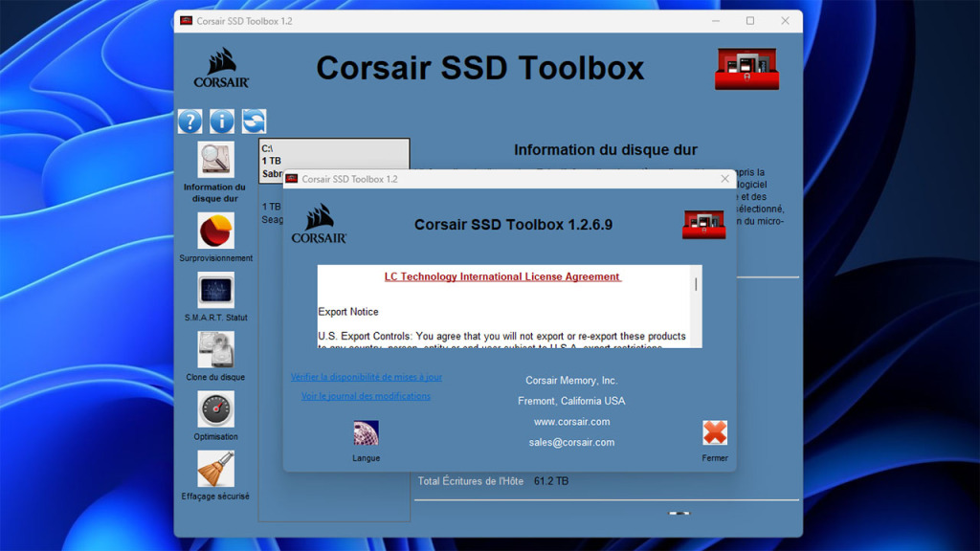Open S.M.A.R.T. Statut monitor icon

coord(215,290)
